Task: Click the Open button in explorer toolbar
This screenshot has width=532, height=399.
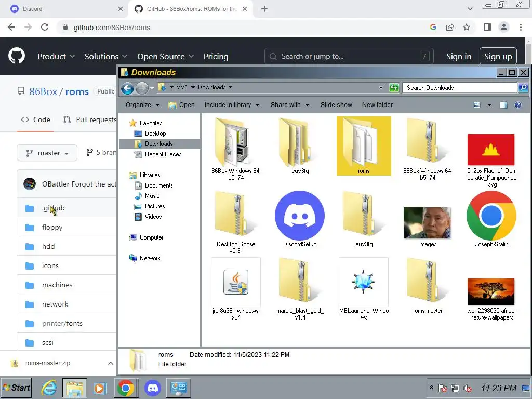Action: (x=182, y=105)
